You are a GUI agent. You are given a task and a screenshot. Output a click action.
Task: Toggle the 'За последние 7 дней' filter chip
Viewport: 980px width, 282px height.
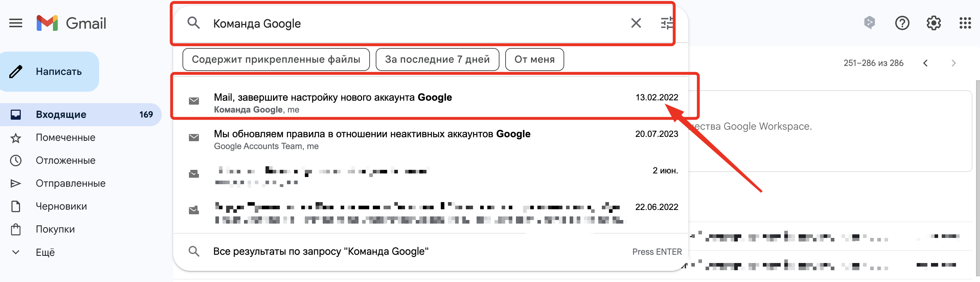coord(437,59)
